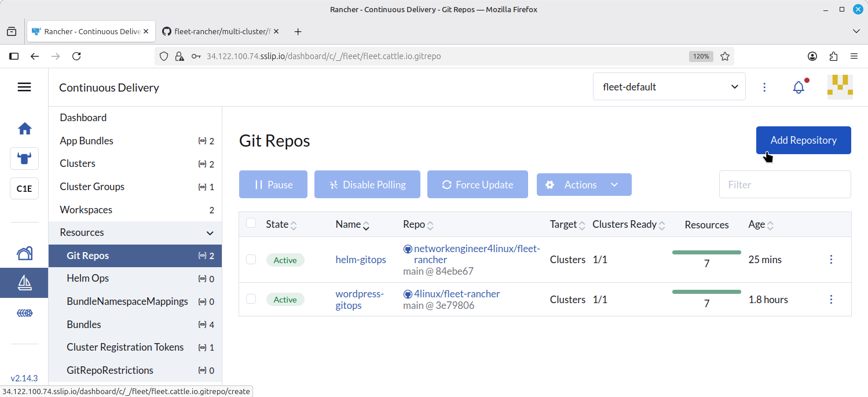Open the header kebab menu beside workspace selector
Viewport: 868px width, 397px height.
tap(764, 88)
